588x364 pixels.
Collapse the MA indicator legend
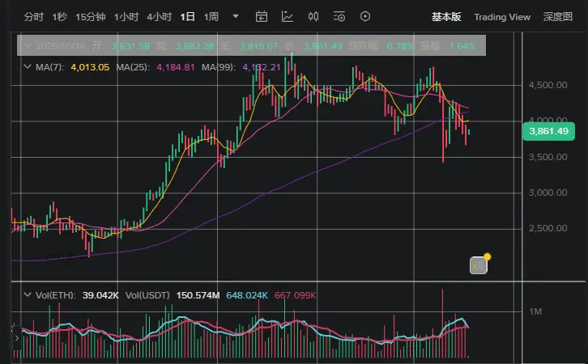27,66
